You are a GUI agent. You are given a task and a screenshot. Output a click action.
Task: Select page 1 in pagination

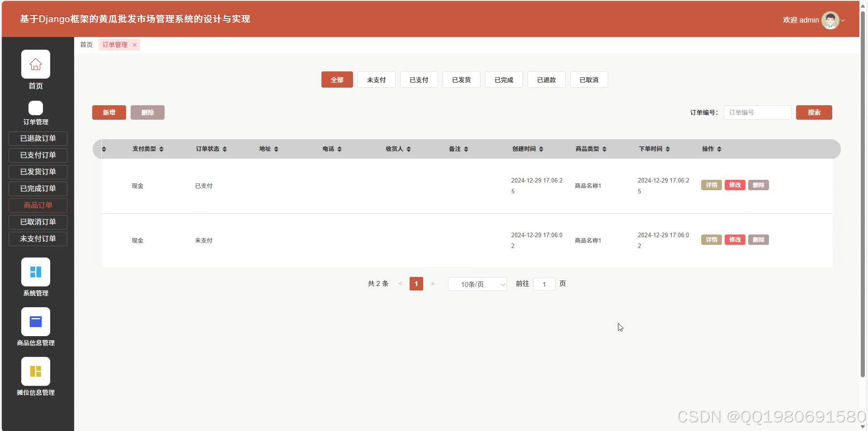(x=416, y=284)
